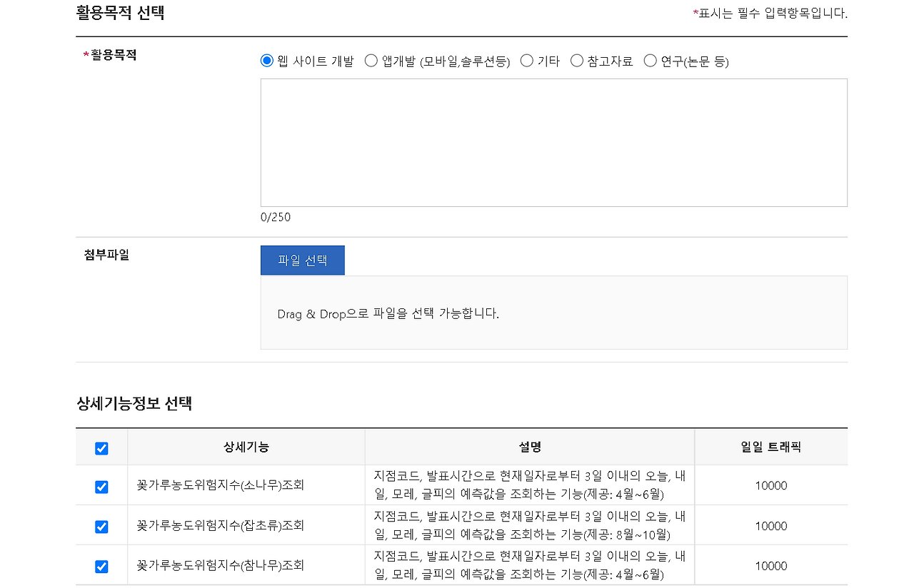This screenshot has width=914, height=588.
Task: Pick 참고자료 as the usage purpose
Action: pos(576,61)
